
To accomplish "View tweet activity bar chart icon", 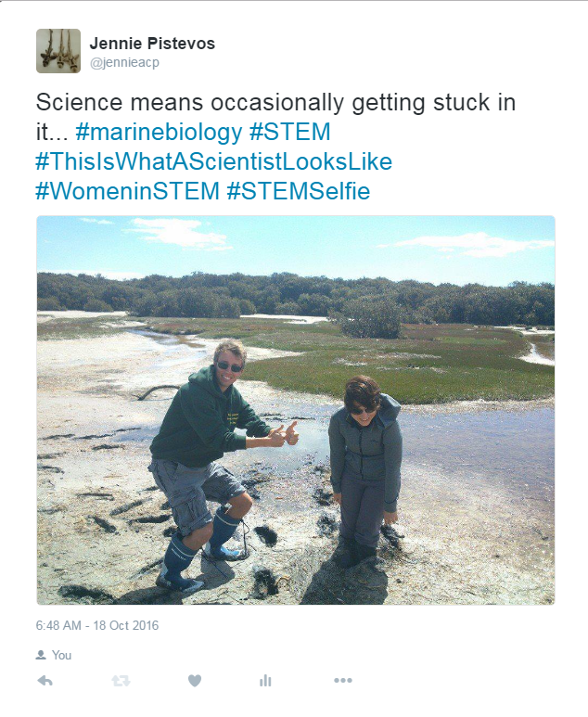I will point(265,681).
